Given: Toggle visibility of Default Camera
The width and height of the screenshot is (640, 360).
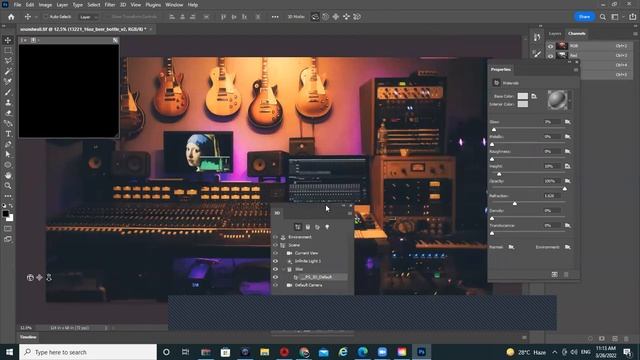Looking at the screenshot, I should click(x=275, y=285).
